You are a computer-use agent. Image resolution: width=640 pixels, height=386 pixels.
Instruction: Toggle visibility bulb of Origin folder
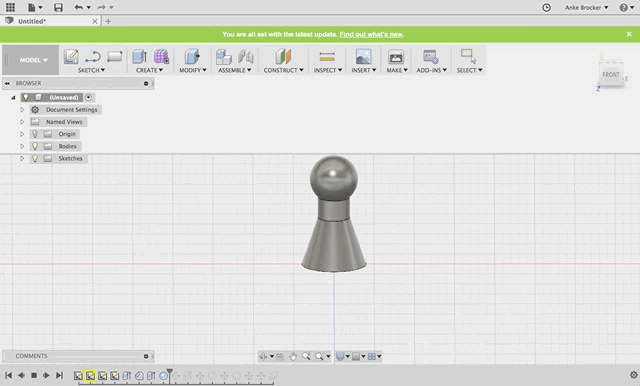(x=35, y=134)
